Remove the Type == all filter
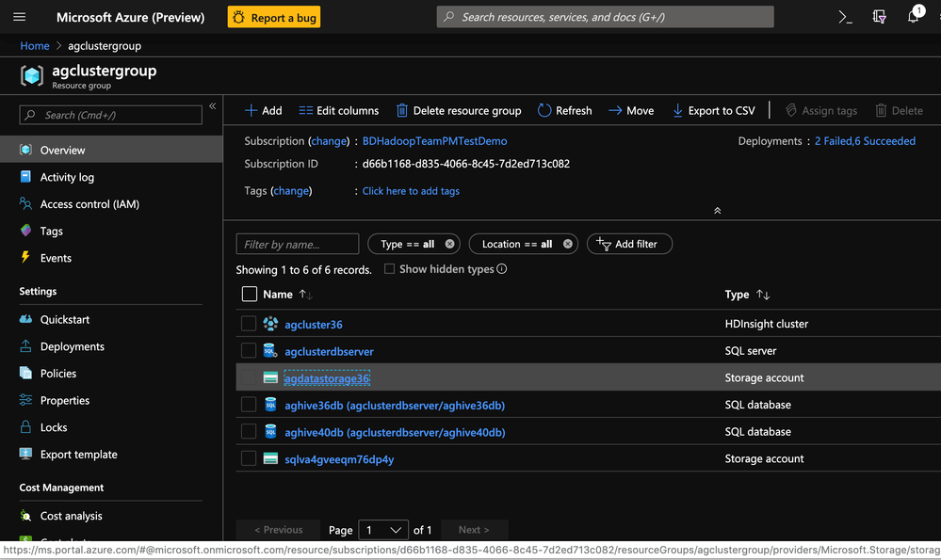The height and width of the screenshot is (560, 941). tap(449, 244)
